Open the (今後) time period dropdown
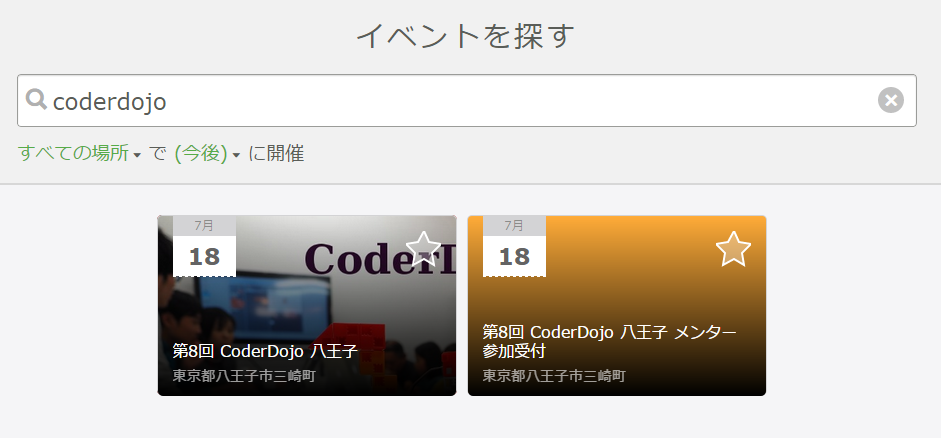The height and width of the screenshot is (438, 941). click(207, 154)
